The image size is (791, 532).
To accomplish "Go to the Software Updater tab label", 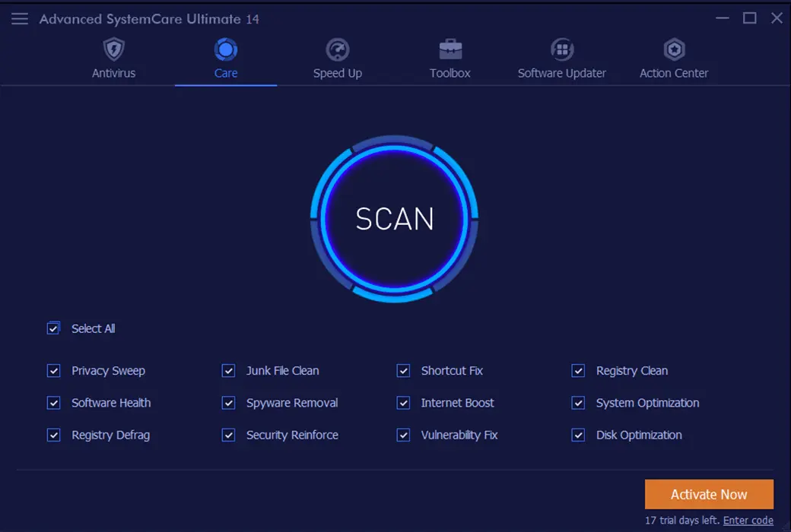I will pyautogui.click(x=562, y=74).
